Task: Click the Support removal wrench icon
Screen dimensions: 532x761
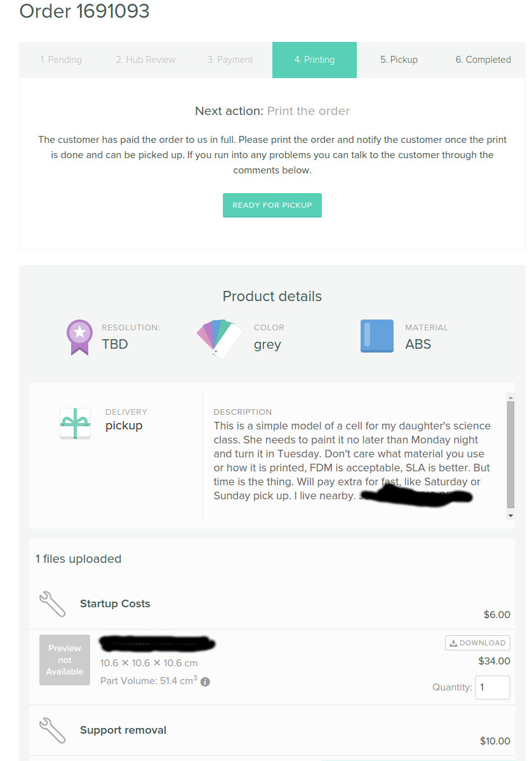Action: pyautogui.click(x=53, y=731)
